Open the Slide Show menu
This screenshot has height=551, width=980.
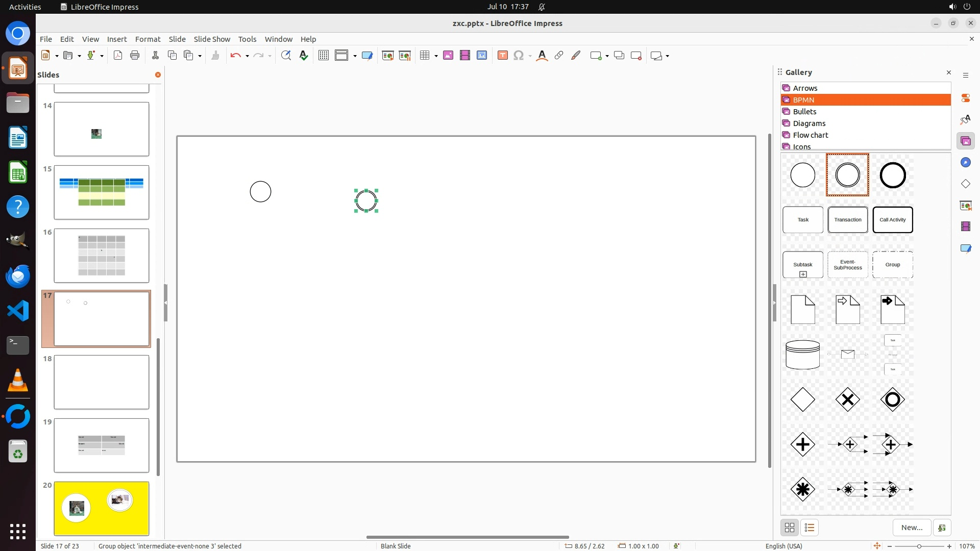pyautogui.click(x=212, y=39)
